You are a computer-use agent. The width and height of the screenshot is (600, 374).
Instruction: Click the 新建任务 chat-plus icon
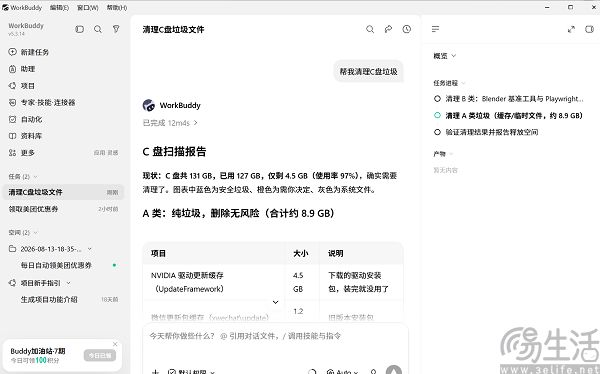(x=13, y=52)
